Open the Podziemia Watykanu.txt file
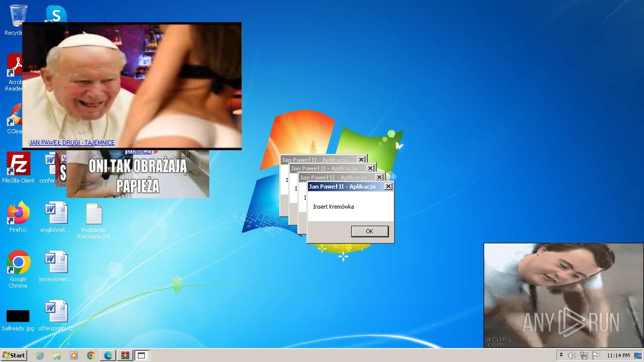Screen dimensions: 644x362 click(94, 221)
